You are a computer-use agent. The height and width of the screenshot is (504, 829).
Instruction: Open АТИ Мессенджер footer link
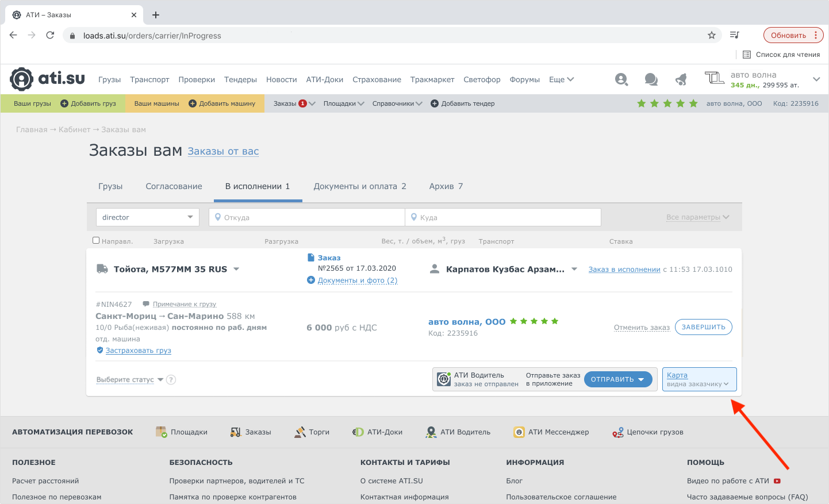click(551, 432)
